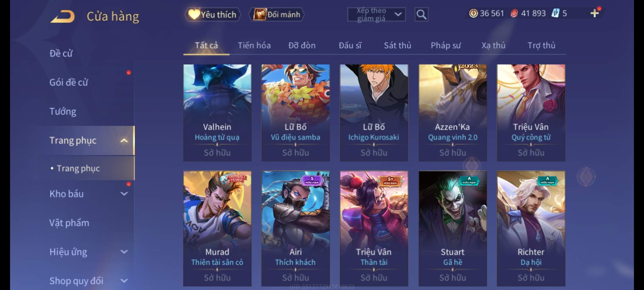
Task: Expand the Shop quy đổi section
Action: [x=124, y=281]
